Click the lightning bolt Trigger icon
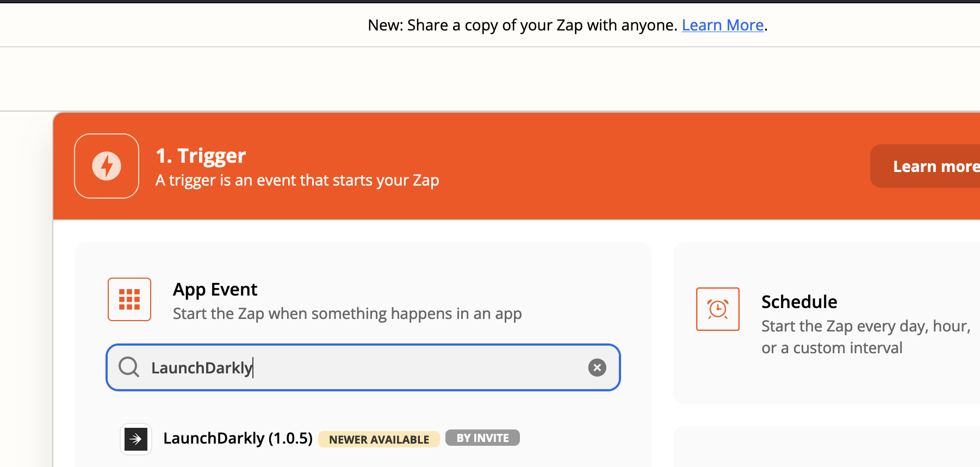 (106, 166)
